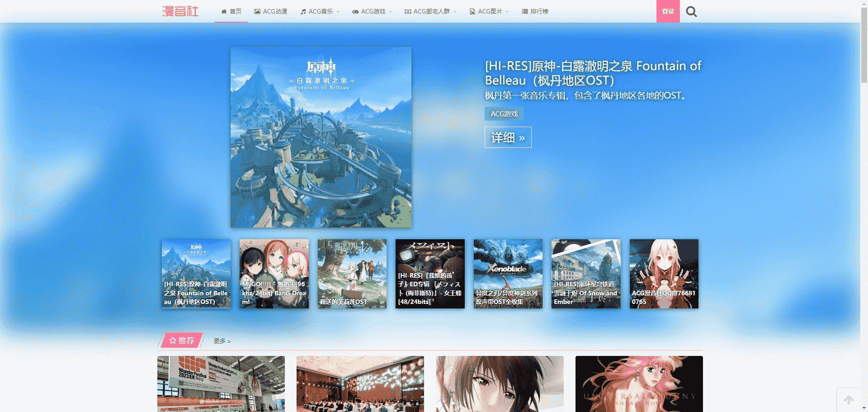This screenshot has width=868, height=412.
Task: Open the Fountain of Belleau headline title
Action: click(593, 73)
